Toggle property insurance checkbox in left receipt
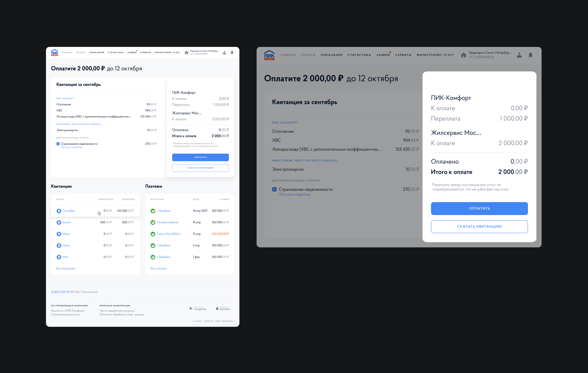The image size is (588, 373). (58, 144)
